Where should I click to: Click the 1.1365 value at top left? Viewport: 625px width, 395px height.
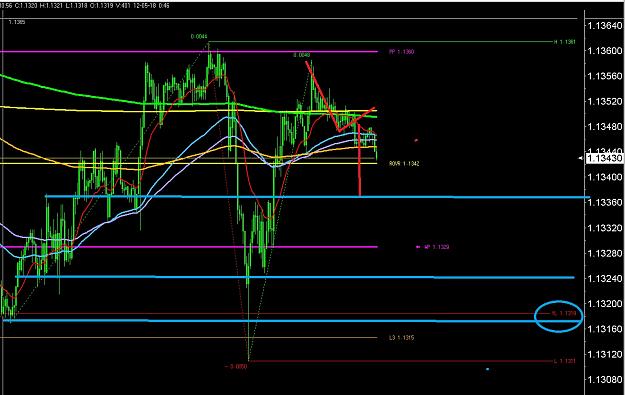tap(17, 22)
